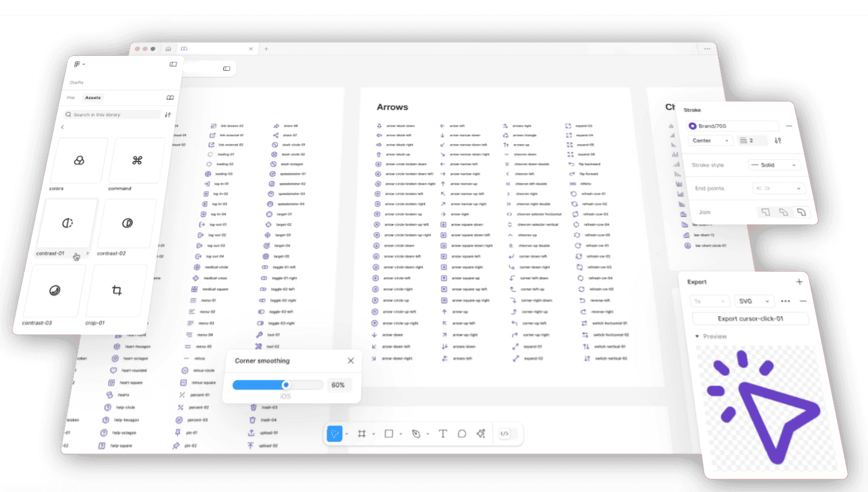Select the Rectangle shape tool
868x492 pixels.
pos(388,434)
